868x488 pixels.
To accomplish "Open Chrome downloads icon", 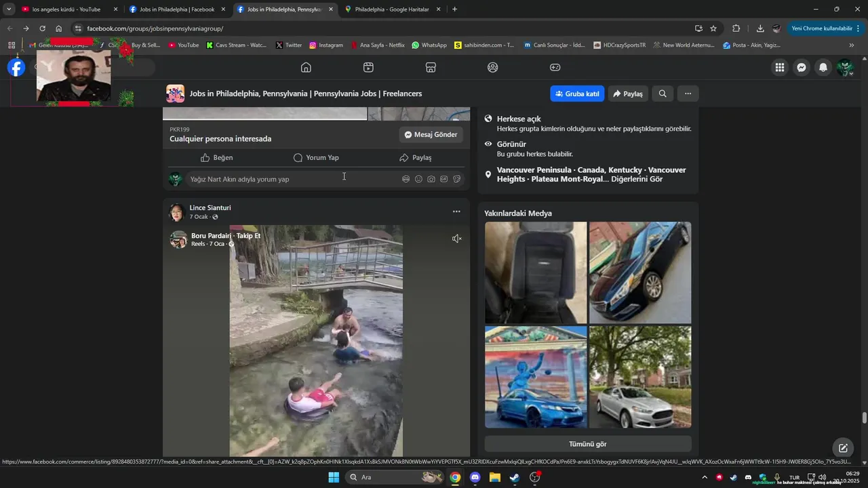I will pos(760,28).
